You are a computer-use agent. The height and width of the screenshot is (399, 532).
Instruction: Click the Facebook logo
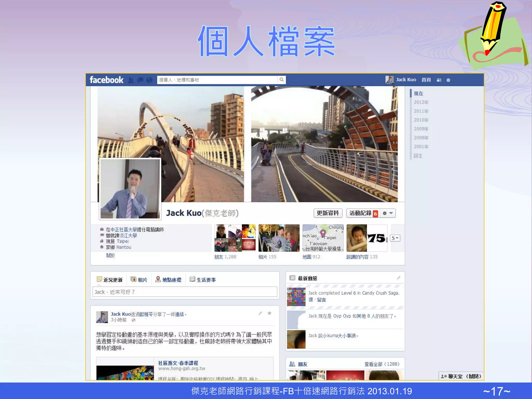click(106, 80)
